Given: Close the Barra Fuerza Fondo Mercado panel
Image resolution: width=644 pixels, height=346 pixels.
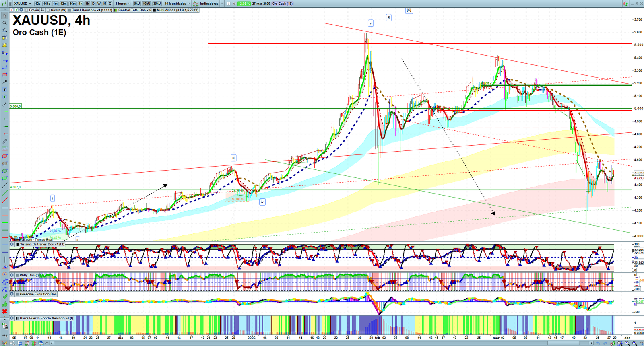Looking at the screenshot, I should (x=12, y=318).
